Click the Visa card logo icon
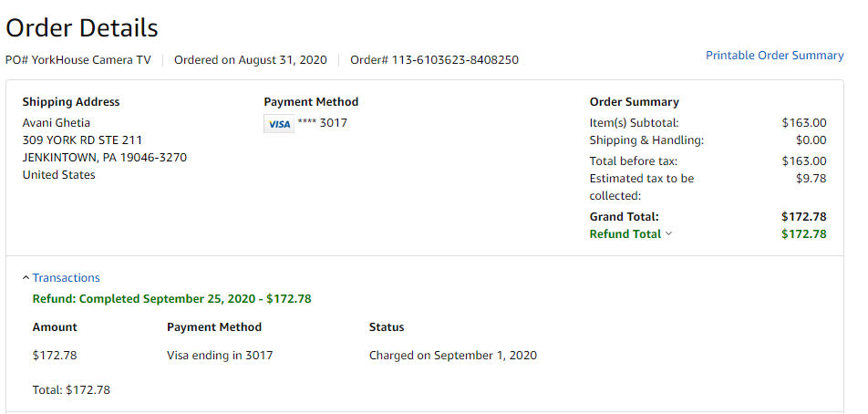Screen dimensions: 868x414 pos(279,124)
